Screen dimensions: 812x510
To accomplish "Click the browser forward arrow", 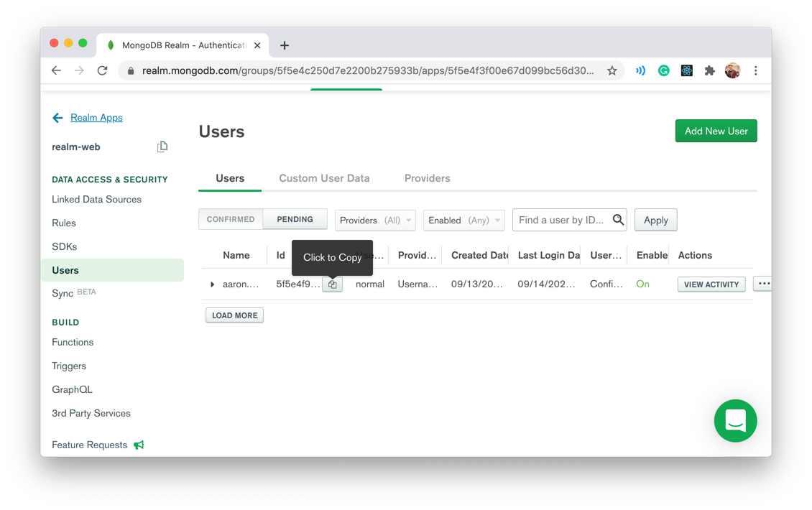I will click(x=79, y=71).
